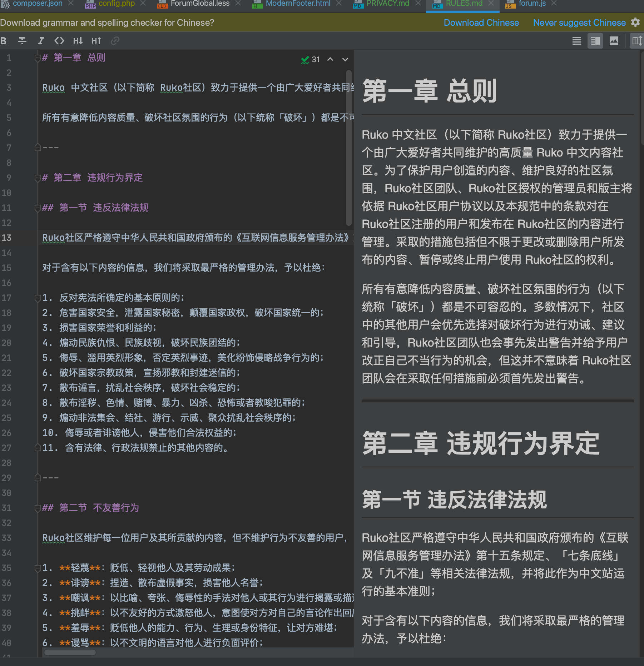The width and height of the screenshot is (644, 666).
Task: Open inspections widget showing 31 typos
Action: click(310, 60)
